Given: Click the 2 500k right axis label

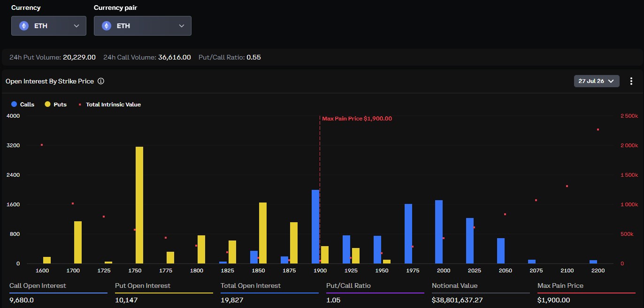Looking at the screenshot, I should pos(629,116).
